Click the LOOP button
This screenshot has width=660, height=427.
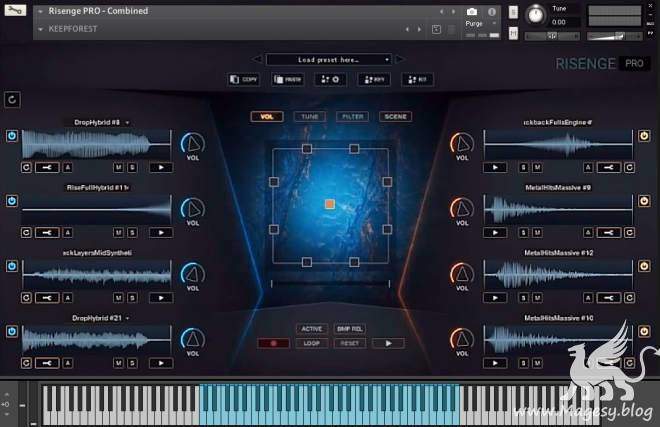coord(311,343)
